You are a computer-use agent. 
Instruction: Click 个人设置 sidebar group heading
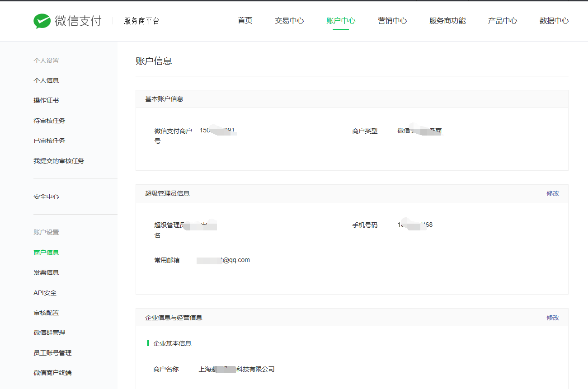coord(46,61)
